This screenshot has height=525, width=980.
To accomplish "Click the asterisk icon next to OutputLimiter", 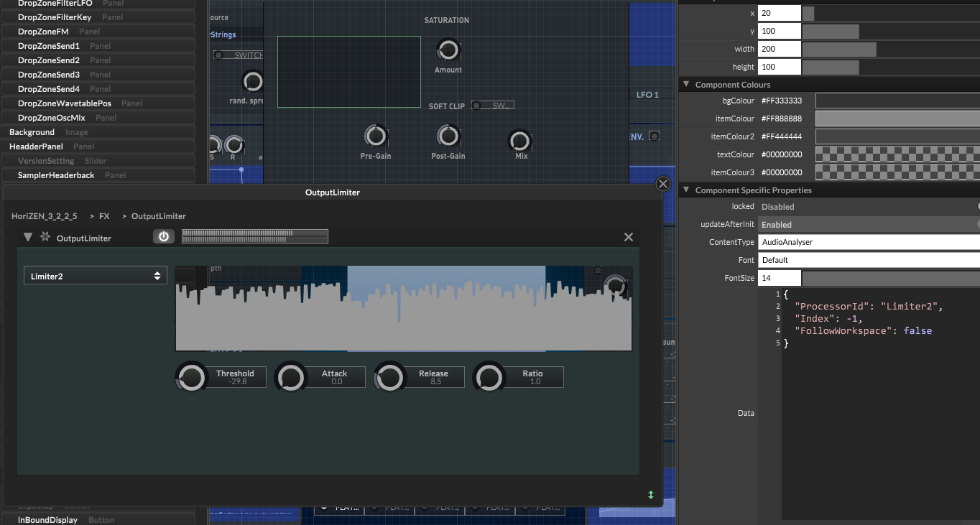I will tap(45, 237).
